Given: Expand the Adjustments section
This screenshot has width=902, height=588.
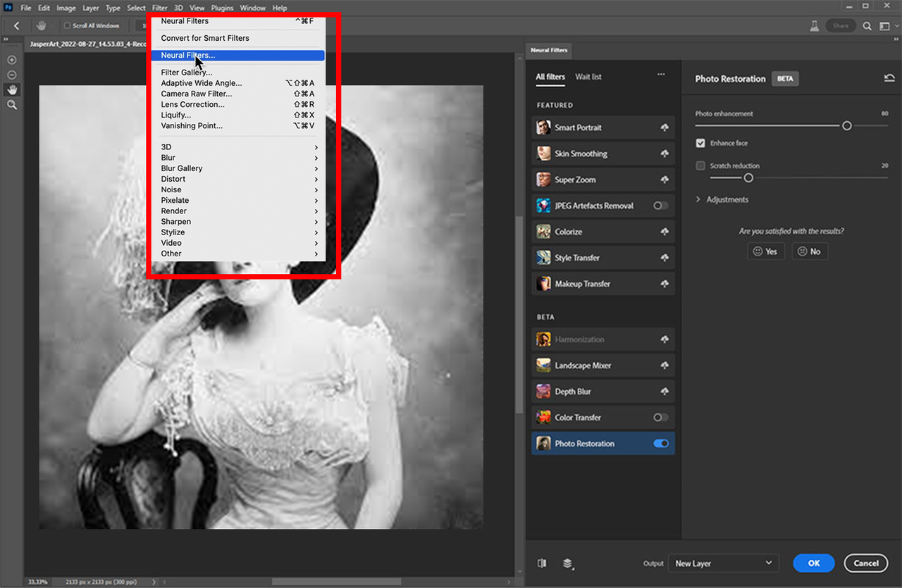Looking at the screenshot, I should click(719, 199).
